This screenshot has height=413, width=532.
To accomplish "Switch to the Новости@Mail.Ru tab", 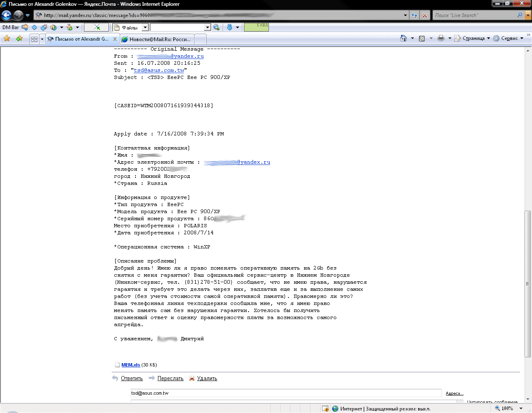I will [x=157, y=39].
